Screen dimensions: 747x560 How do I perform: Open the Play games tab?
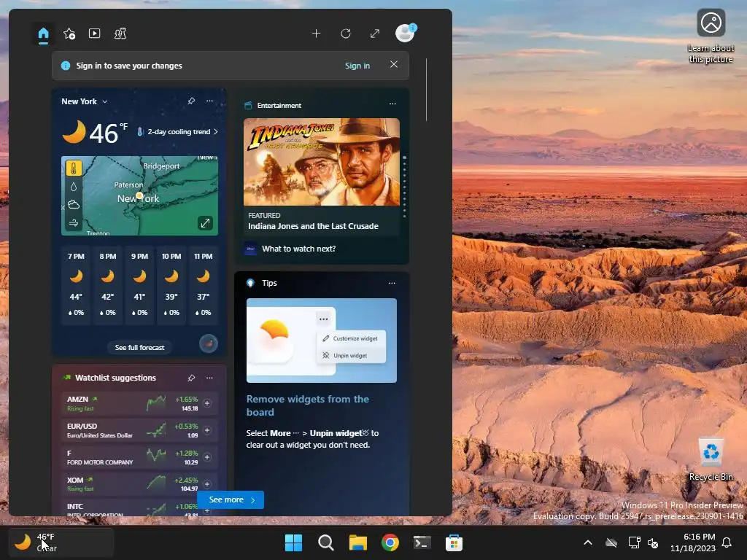pos(120,34)
